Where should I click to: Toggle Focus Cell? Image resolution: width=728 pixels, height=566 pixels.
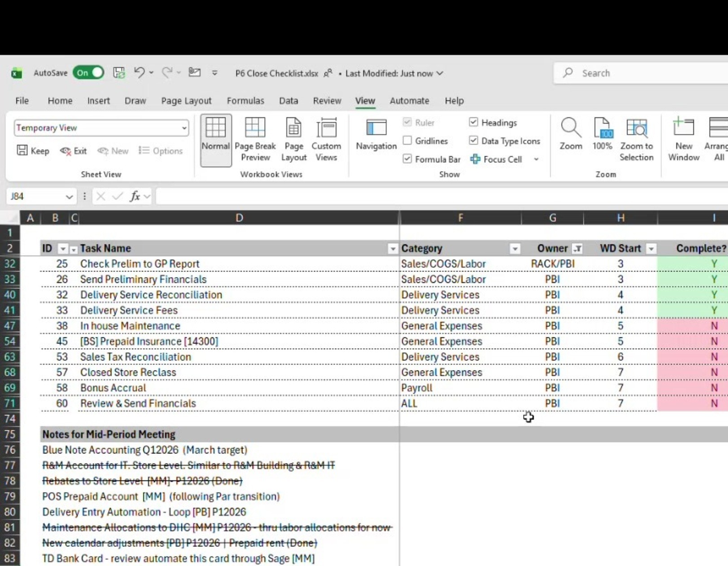tap(496, 159)
